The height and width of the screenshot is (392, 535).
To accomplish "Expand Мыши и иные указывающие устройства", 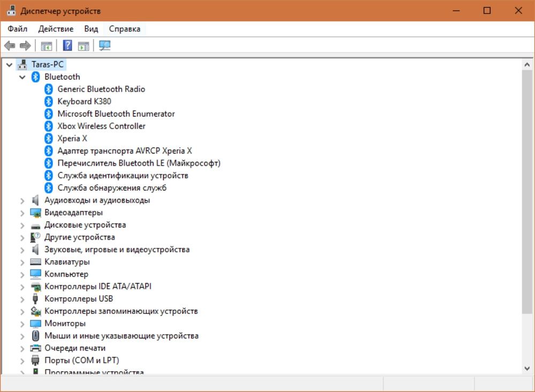I will tap(22, 336).
